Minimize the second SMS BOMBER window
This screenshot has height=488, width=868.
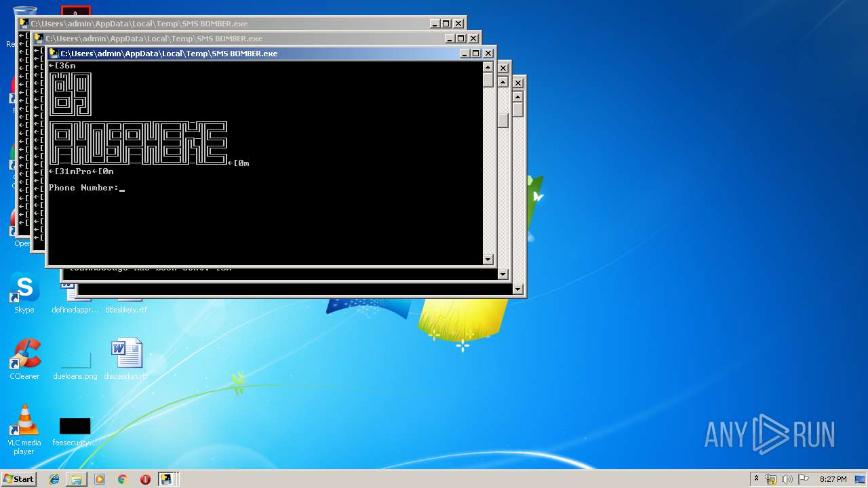pyautogui.click(x=450, y=39)
